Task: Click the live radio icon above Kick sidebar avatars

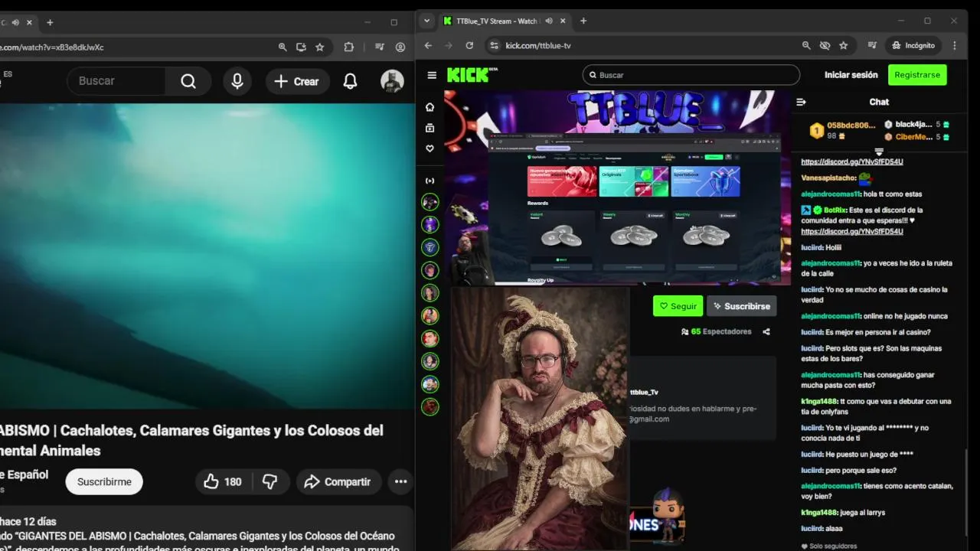Action: tap(430, 181)
